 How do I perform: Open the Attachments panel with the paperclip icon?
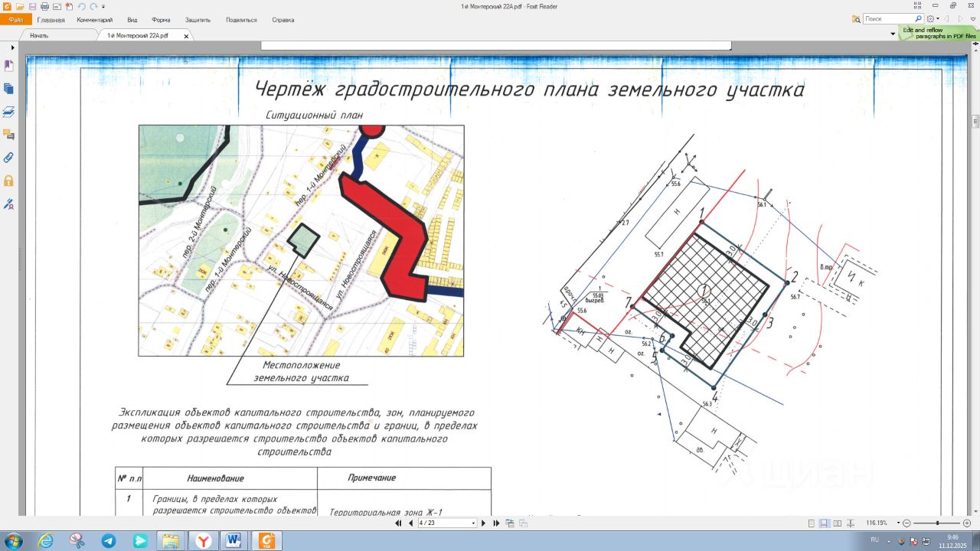[9, 158]
